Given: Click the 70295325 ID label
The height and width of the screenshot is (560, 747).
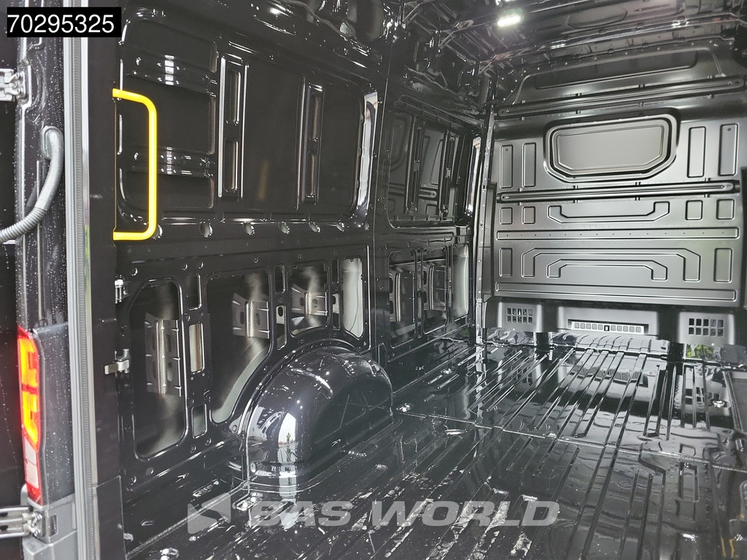Looking at the screenshot, I should [x=63, y=22].
